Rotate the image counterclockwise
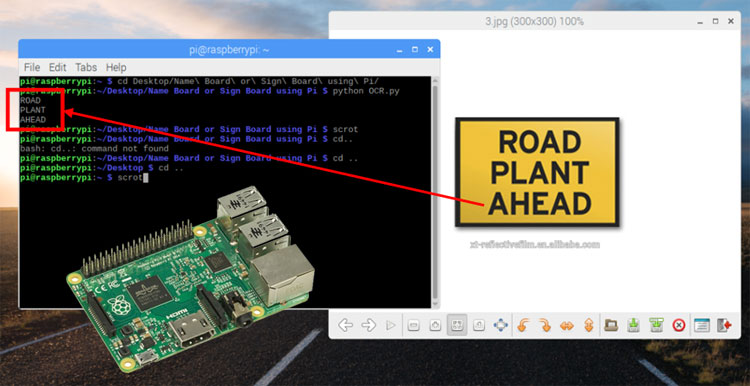This screenshot has width=750, height=386. [x=523, y=326]
